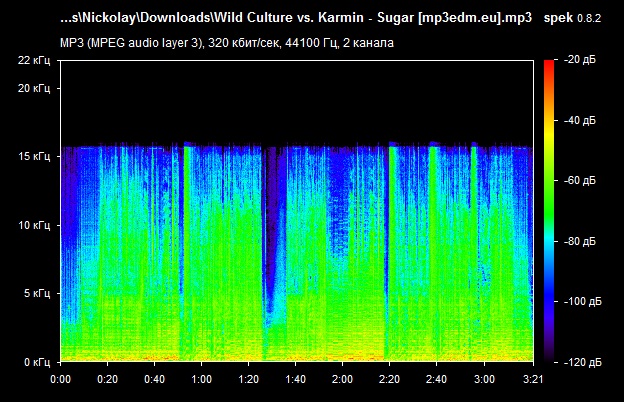Click the '0:20' time axis label
The width and height of the screenshot is (624, 402).
pyautogui.click(x=107, y=379)
